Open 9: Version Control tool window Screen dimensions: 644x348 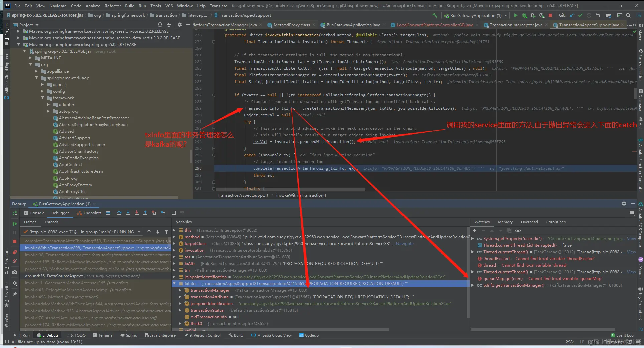(x=202, y=335)
